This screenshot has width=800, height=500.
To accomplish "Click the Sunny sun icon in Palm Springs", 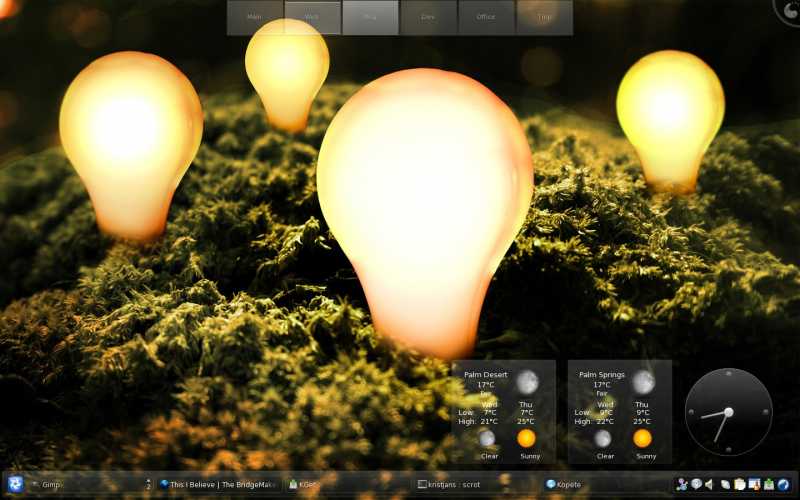I will [642, 438].
